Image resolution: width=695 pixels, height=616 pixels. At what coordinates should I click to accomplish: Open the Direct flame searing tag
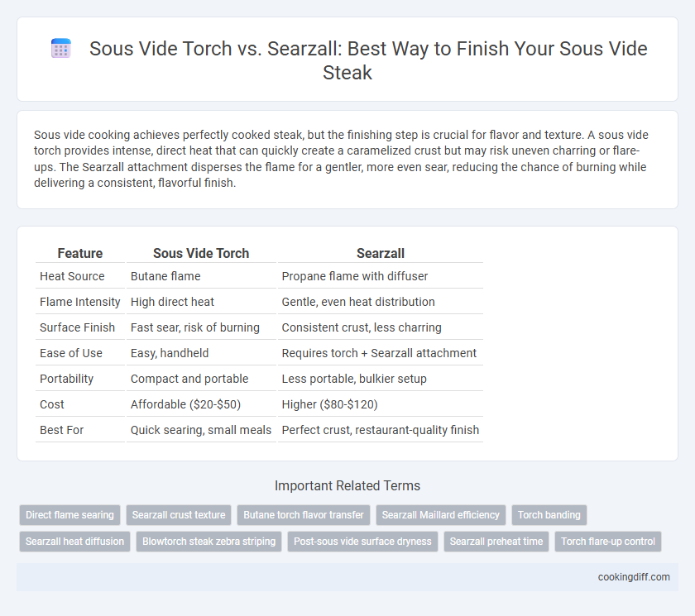click(69, 515)
